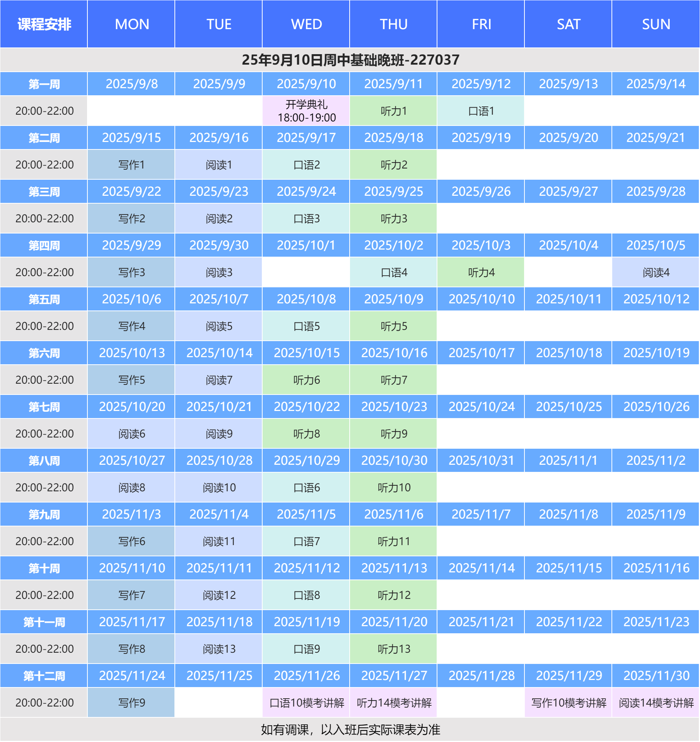The height and width of the screenshot is (742, 700).
Task: Click the class title 25年9月10日周中基础晚班-227037
Action: point(350,60)
